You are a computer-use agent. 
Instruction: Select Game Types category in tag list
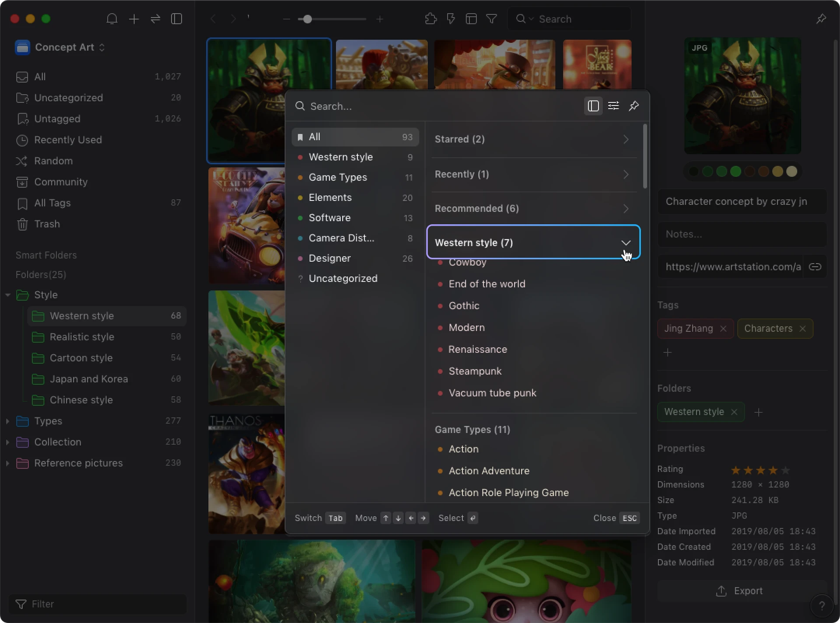(x=337, y=177)
